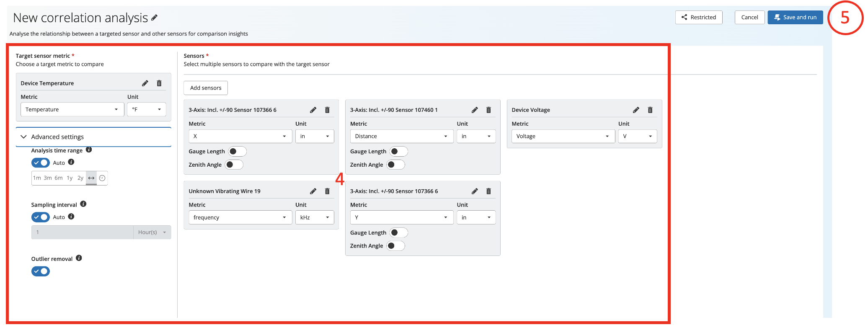Select the 2y time range

(x=80, y=178)
